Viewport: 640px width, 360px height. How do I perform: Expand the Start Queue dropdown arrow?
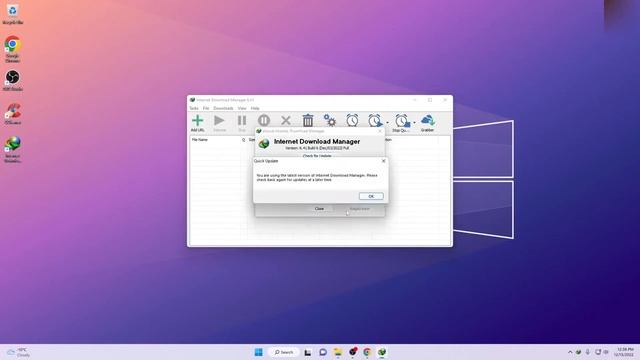387,122
